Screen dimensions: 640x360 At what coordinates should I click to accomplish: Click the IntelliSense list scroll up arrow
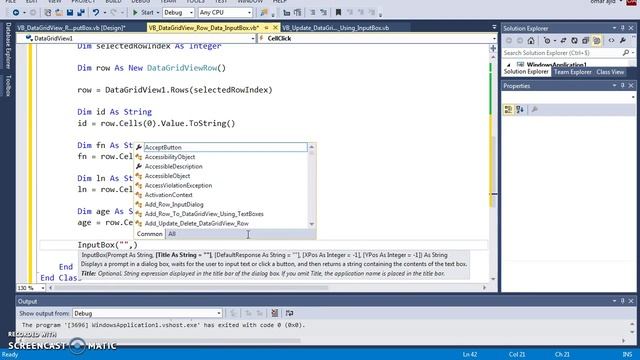click(x=312, y=147)
